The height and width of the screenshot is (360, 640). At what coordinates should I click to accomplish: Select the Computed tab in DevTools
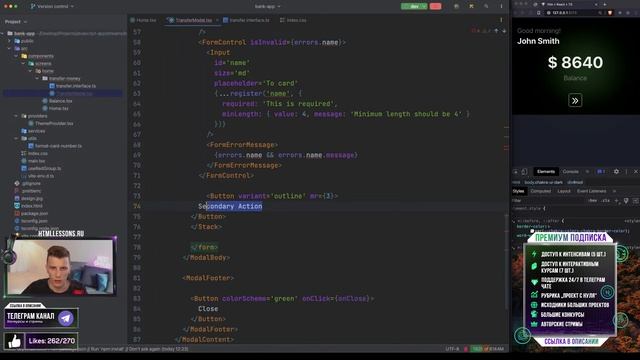tap(540, 191)
